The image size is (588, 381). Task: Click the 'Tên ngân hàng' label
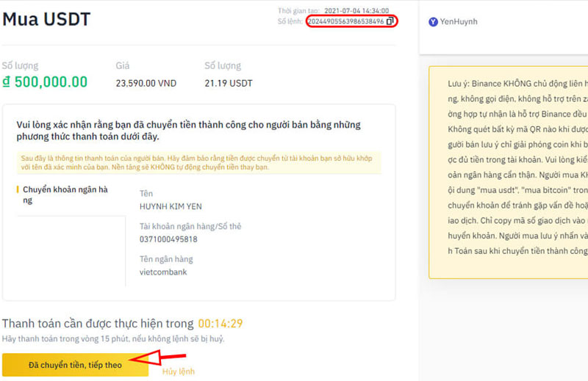(x=166, y=259)
